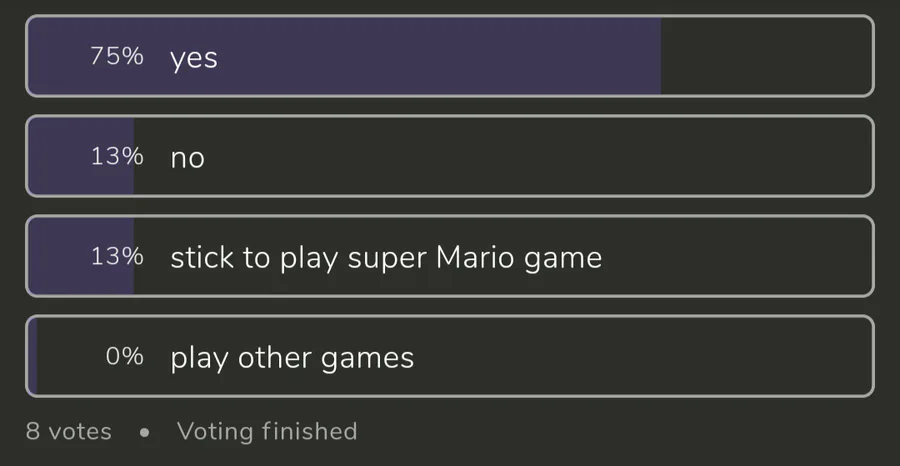Click the 13% label beside "no"
Image resolution: width=900 pixels, height=466 pixels.
click(117, 157)
